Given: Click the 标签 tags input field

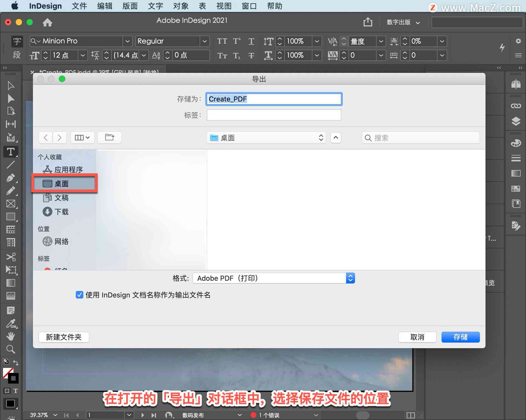Looking at the screenshot, I should pos(274,115).
